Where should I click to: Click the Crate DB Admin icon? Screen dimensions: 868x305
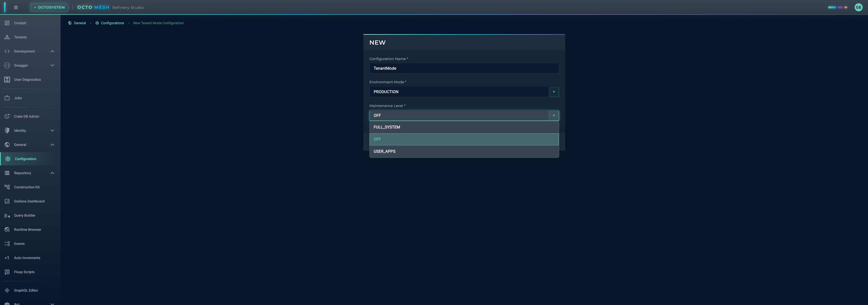[x=7, y=116]
